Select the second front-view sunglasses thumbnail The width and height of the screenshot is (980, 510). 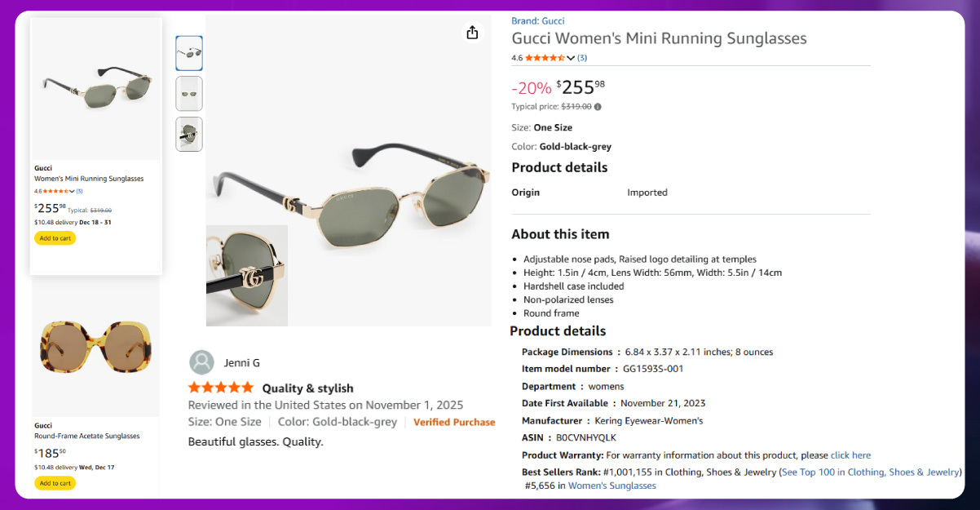[189, 94]
